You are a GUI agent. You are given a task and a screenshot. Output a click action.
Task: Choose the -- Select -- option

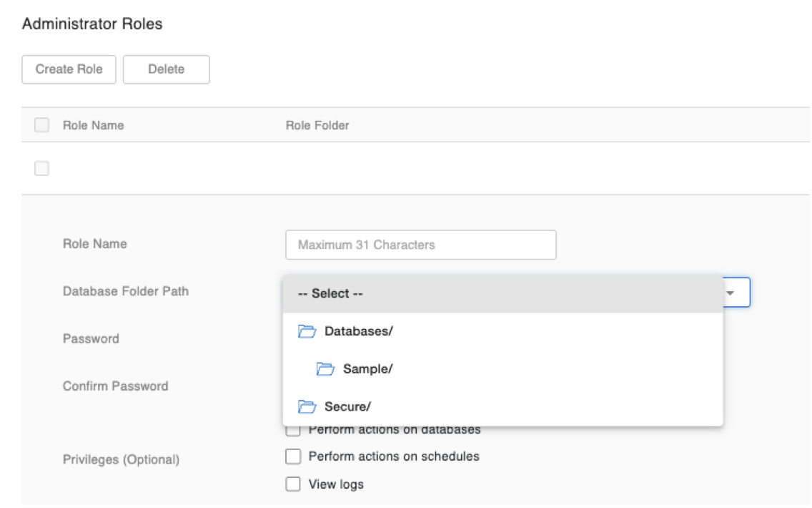tap(502, 293)
